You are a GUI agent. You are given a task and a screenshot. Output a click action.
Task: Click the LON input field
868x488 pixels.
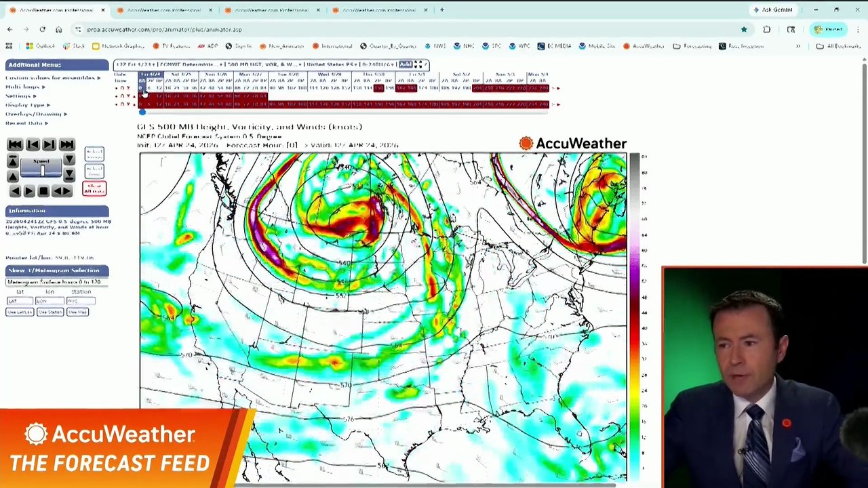coord(50,301)
